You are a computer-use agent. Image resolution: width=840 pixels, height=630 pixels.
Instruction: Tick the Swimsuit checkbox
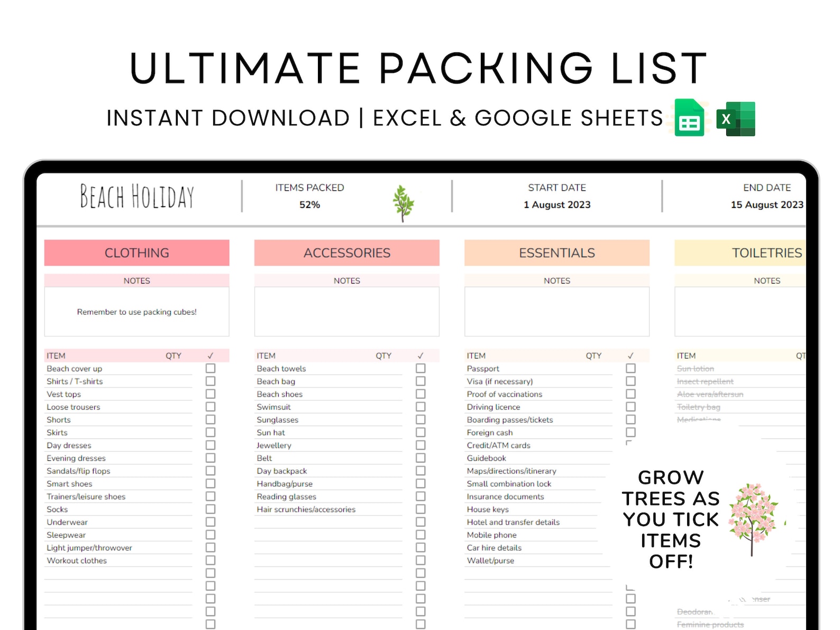(421, 406)
